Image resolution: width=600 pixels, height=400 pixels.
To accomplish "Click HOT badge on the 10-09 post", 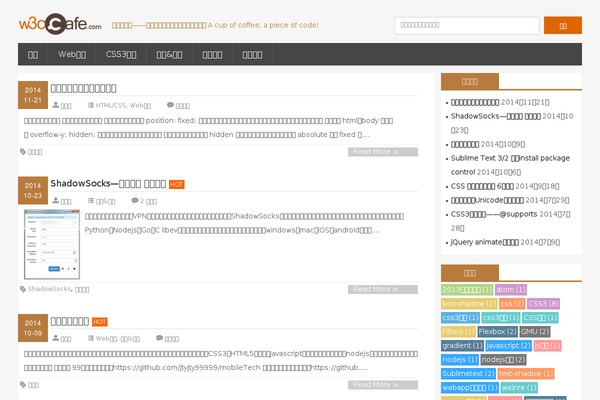I will 99,322.
